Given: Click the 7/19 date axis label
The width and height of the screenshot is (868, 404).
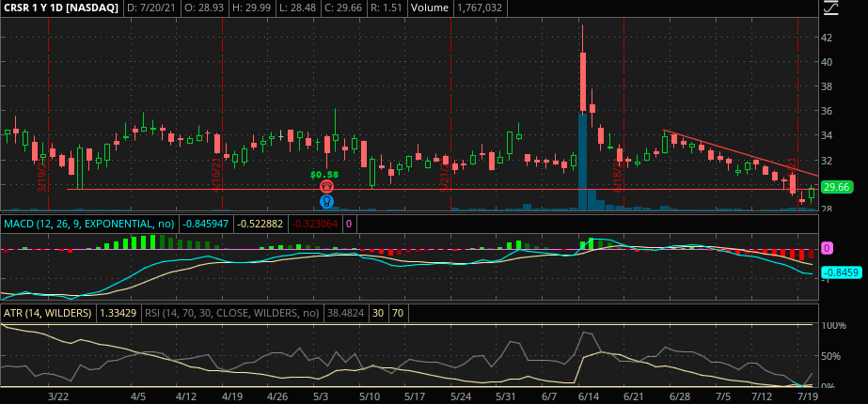Looking at the screenshot, I should click(x=809, y=396).
